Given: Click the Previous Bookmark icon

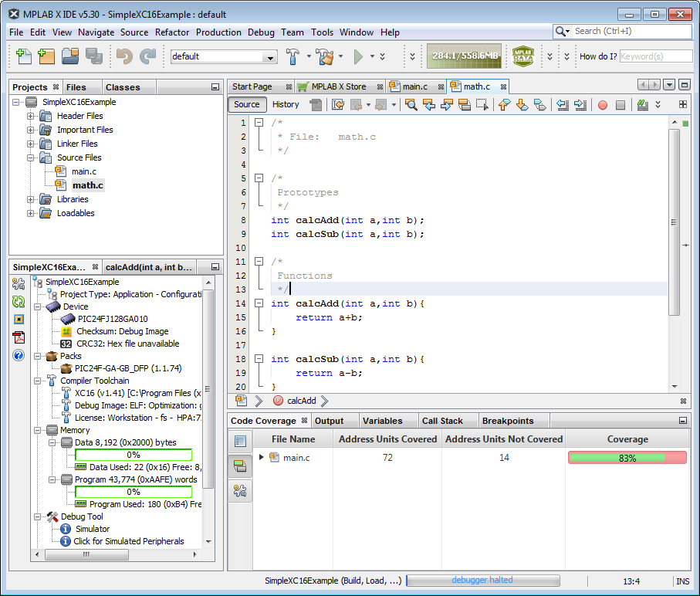Looking at the screenshot, I should coord(504,104).
